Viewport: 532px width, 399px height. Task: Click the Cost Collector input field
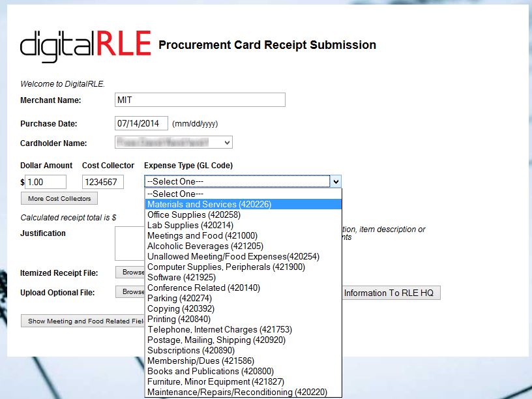coord(102,182)
